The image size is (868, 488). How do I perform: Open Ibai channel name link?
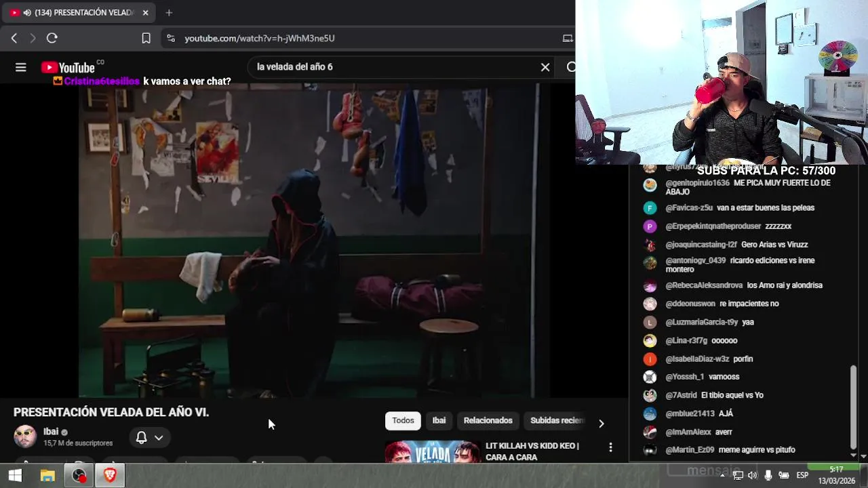pos(51,432)
